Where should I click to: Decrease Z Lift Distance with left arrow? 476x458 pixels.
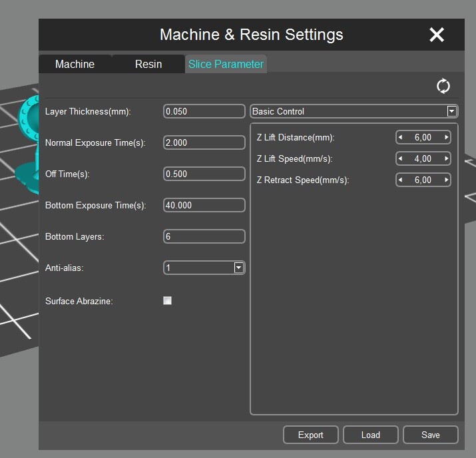401,137
